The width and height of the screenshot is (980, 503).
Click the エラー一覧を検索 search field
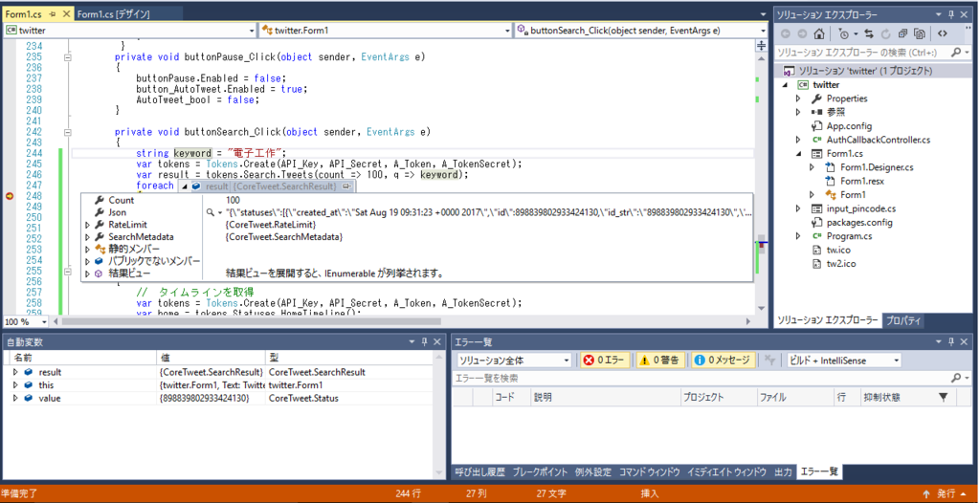coord(700,378)
